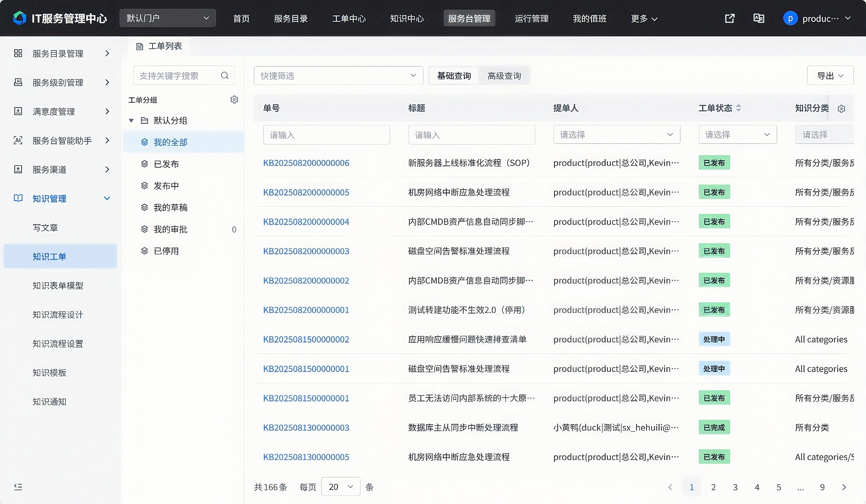Open the work order group settings gear
This screenshot has height=504, width=866.
234,100
